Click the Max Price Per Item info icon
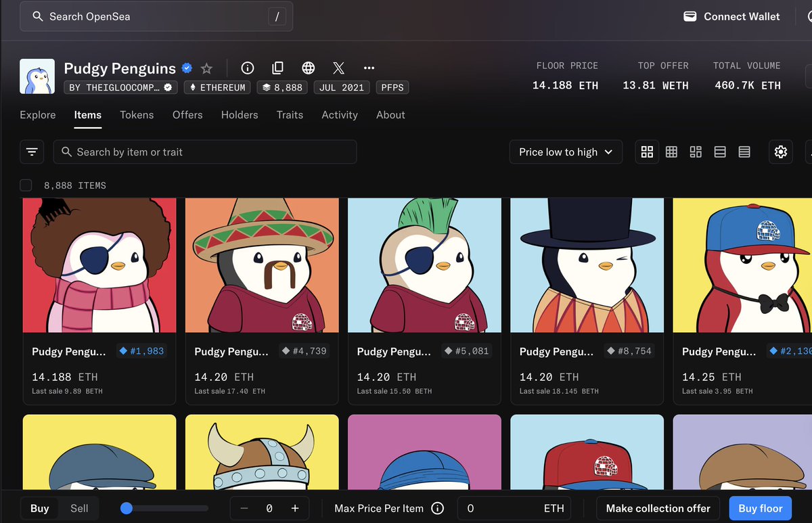This screenshot has width=812, height=523. click(437, 508)
